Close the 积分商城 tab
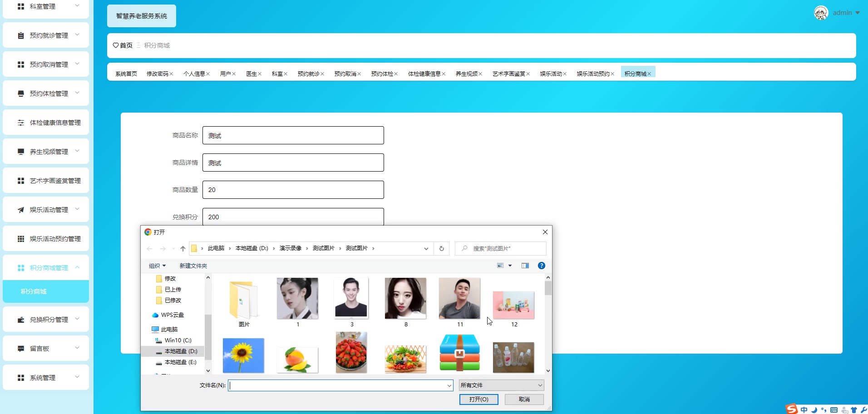Screen dimensions: 868x414 pyautogui.click(x=649, y=74)
